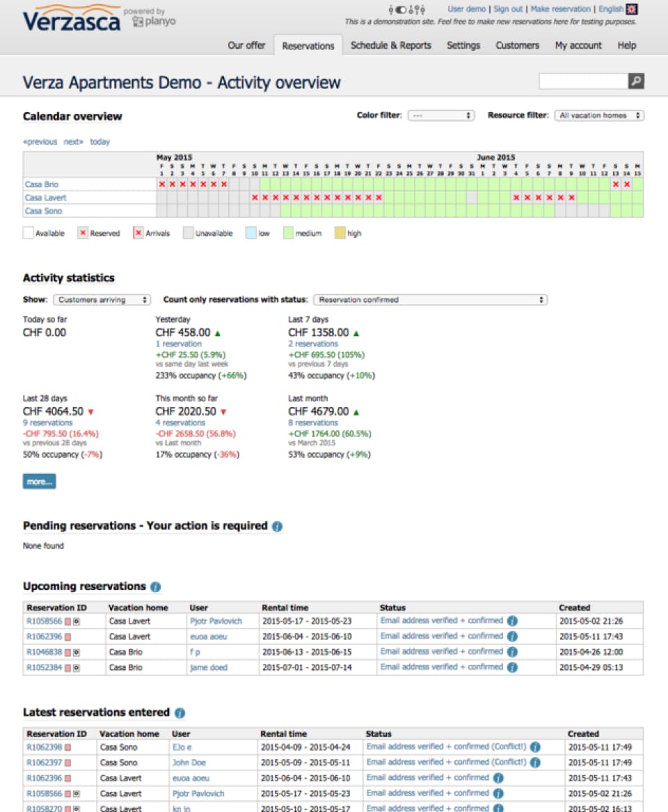Click info icon beside Pending reservations heading
Image resolution: width=668 pixels, height=812 pixels.
277,527
